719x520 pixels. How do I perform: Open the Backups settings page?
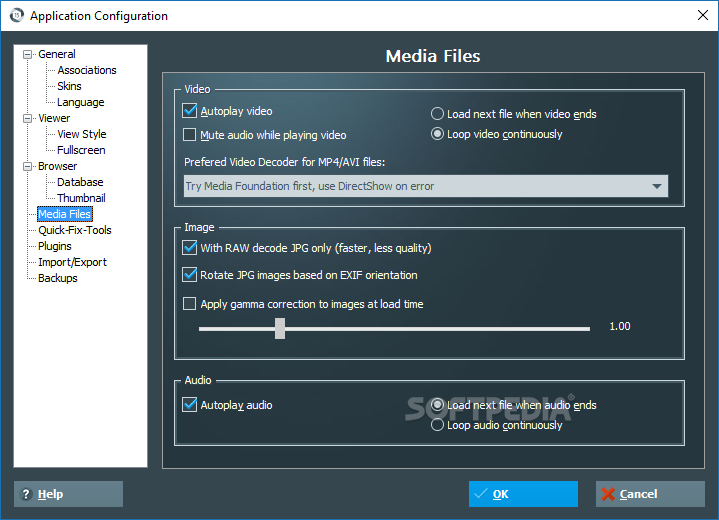point(58,278)
